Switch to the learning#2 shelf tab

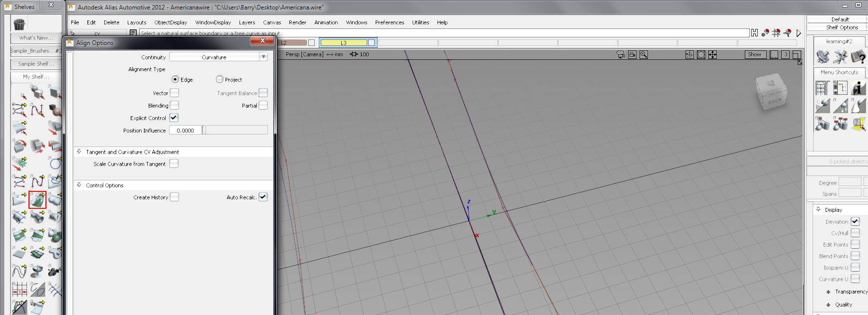tap(839, 41)
